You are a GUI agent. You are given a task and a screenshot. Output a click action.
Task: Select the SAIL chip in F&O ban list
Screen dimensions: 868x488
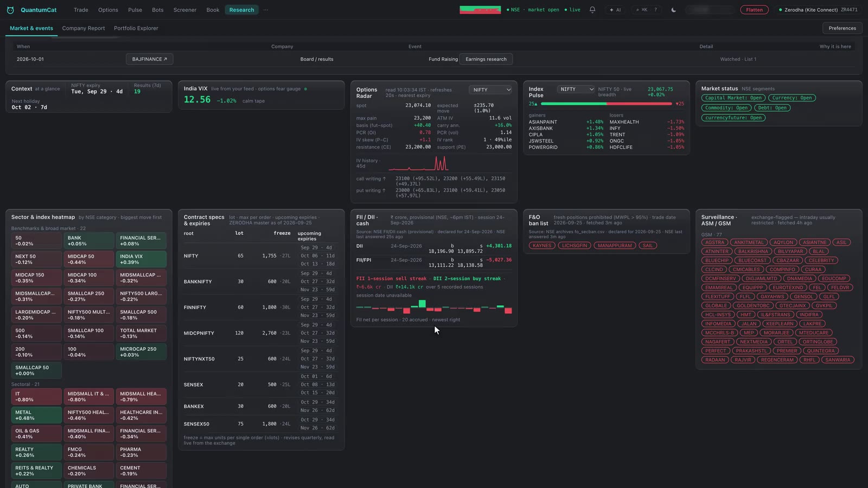tap(648, 246)
